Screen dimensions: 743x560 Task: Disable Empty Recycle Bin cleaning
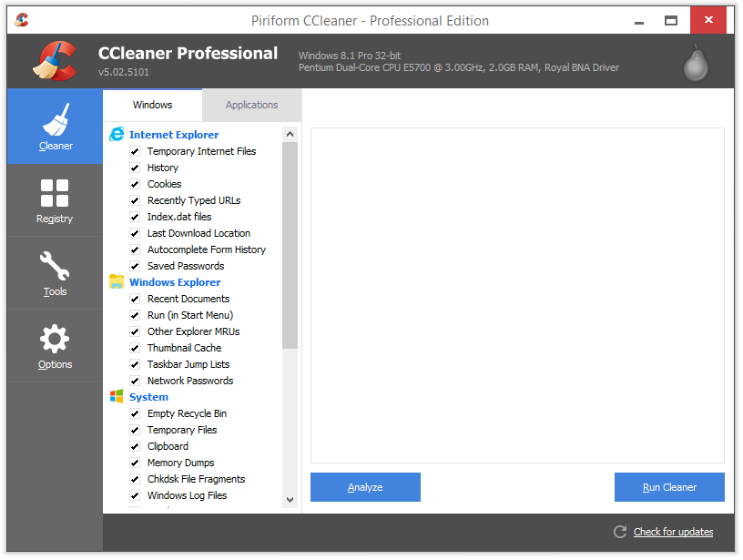[x=134, y=413]
